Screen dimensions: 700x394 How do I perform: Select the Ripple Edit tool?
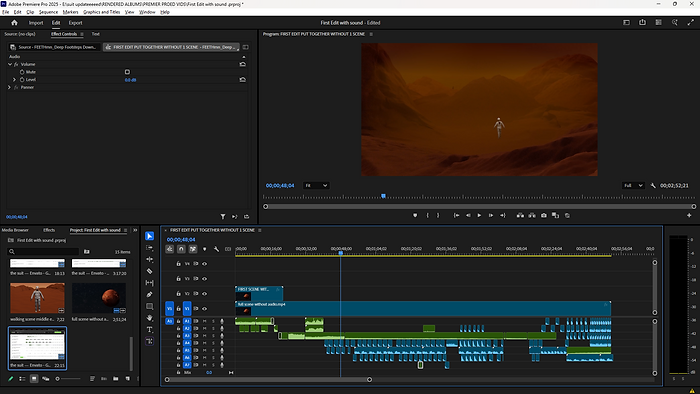tap(150, 259)
